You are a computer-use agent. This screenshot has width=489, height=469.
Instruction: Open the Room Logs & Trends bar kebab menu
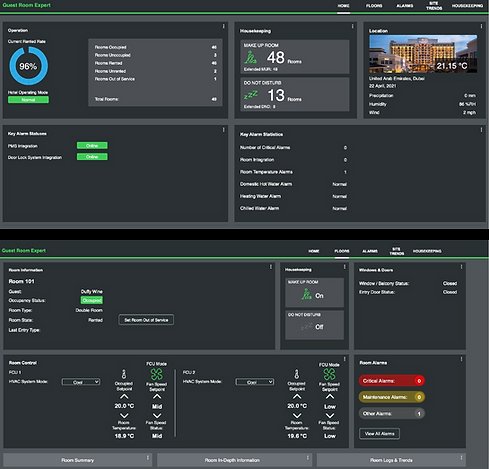coord(461,458)
